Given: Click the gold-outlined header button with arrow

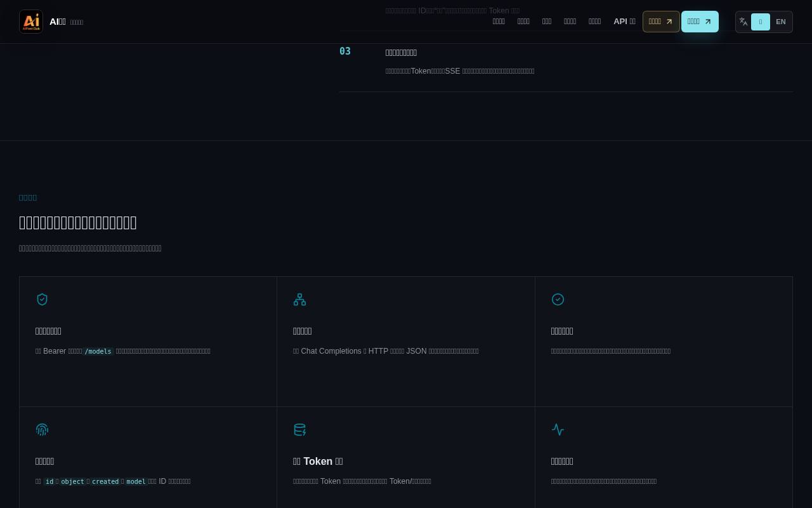Looking at the screenshot, I should 661,22.
